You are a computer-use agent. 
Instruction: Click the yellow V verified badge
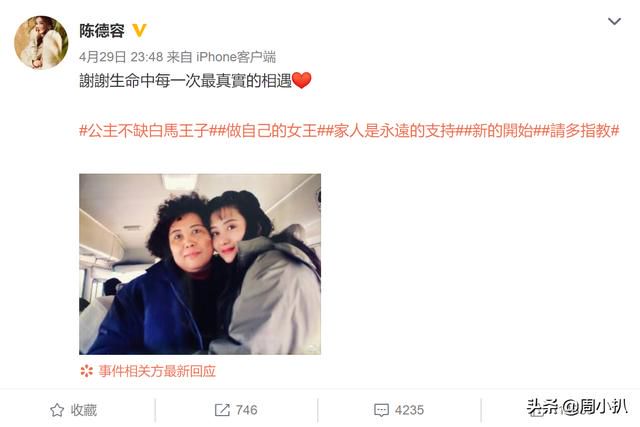140,31
